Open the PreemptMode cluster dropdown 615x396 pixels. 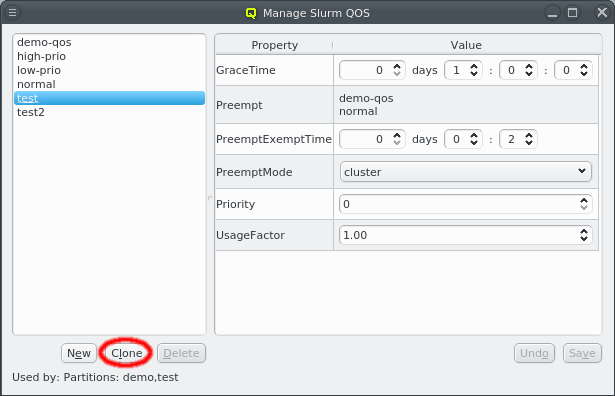point(466,172)
